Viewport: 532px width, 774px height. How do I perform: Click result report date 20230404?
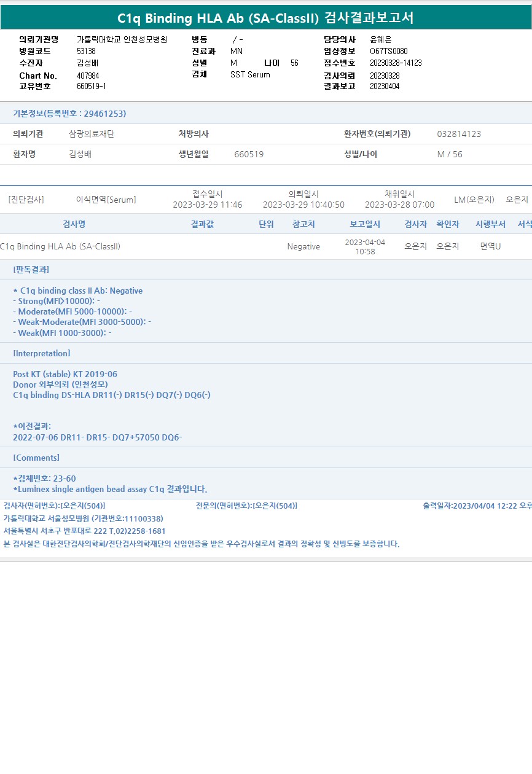coord(385,86)
